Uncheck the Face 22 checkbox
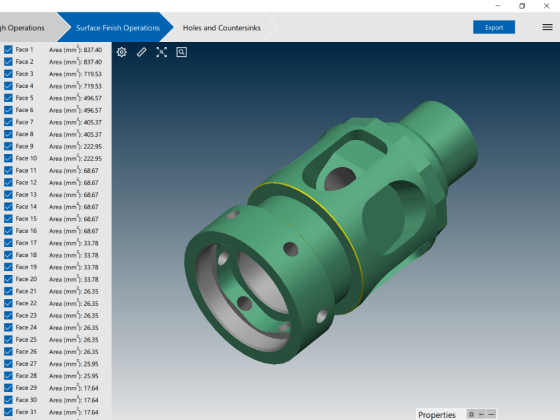Image resolution: width=560 pixels, height=420 pixels. coord(8,303)
